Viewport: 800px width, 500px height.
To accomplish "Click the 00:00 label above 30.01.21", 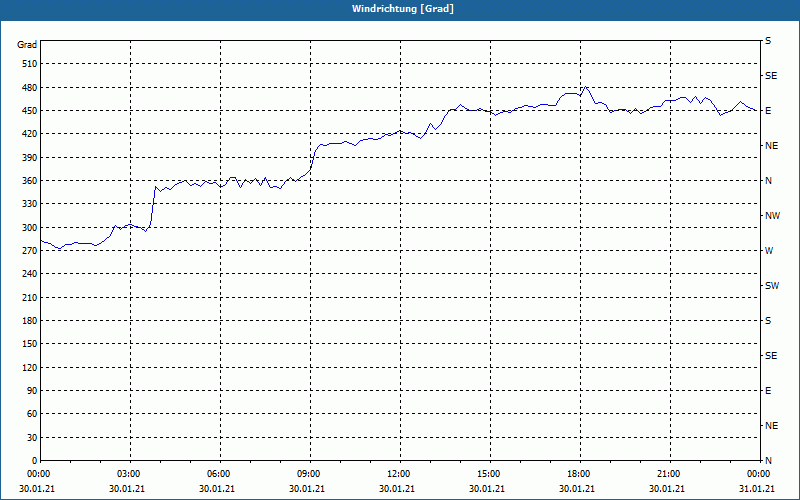I will coord(39,474).
